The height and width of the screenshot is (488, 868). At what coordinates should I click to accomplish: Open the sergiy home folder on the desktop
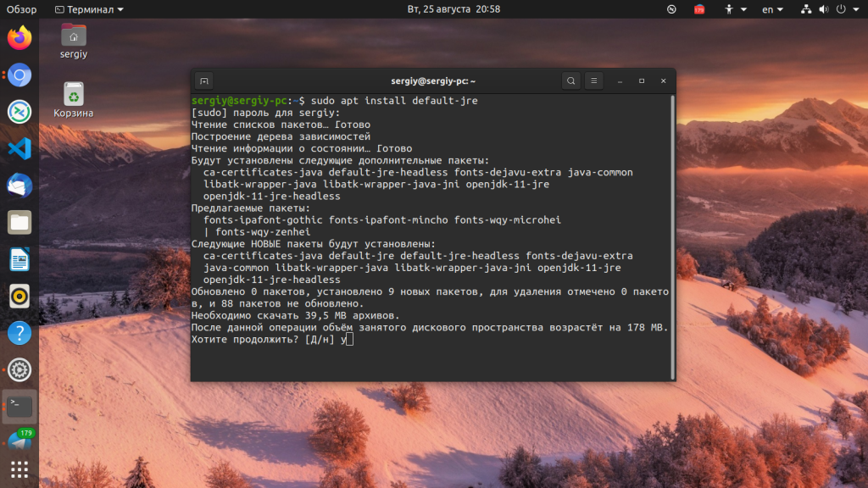tap(73, 36)
